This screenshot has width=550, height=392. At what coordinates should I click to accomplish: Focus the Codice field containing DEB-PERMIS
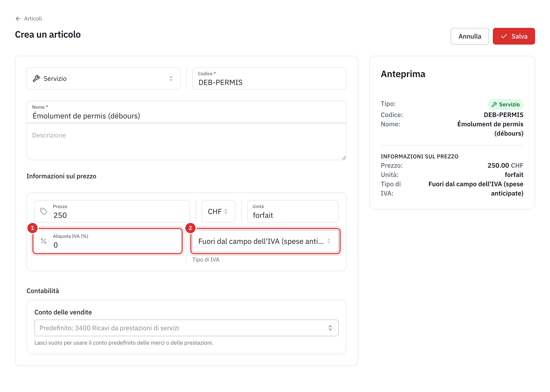click(x=269, y=78)
